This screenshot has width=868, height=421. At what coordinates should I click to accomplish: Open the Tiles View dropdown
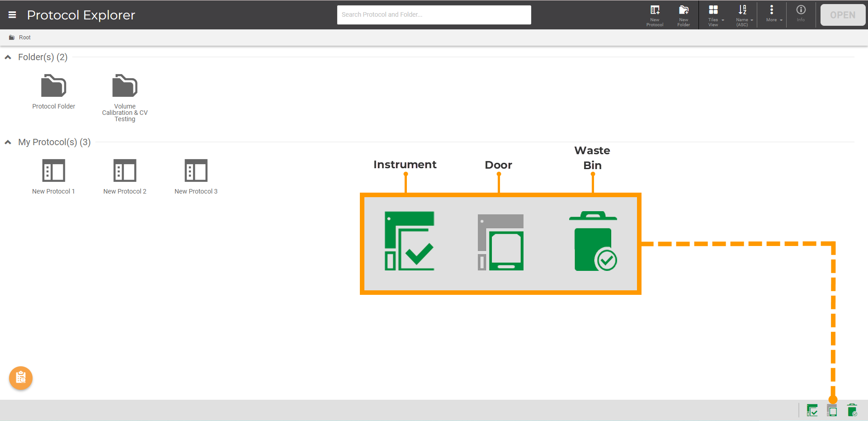pos(713,15)
